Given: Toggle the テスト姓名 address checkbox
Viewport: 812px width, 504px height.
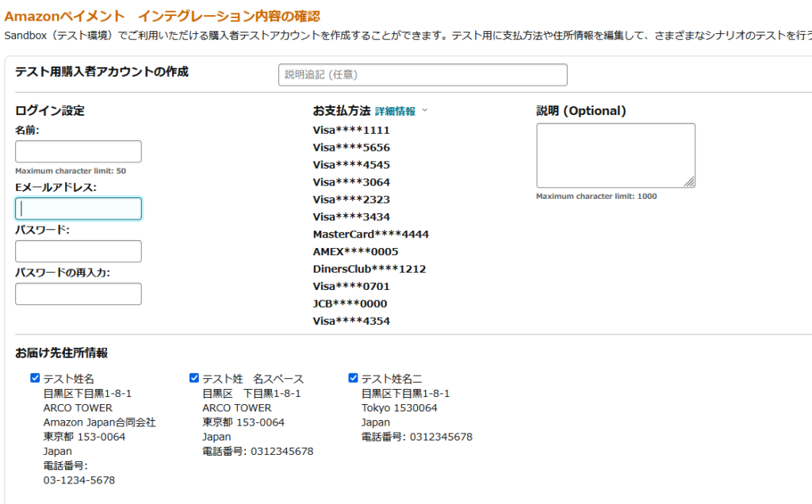Looking at the screenshot, I should pos(35,378).
